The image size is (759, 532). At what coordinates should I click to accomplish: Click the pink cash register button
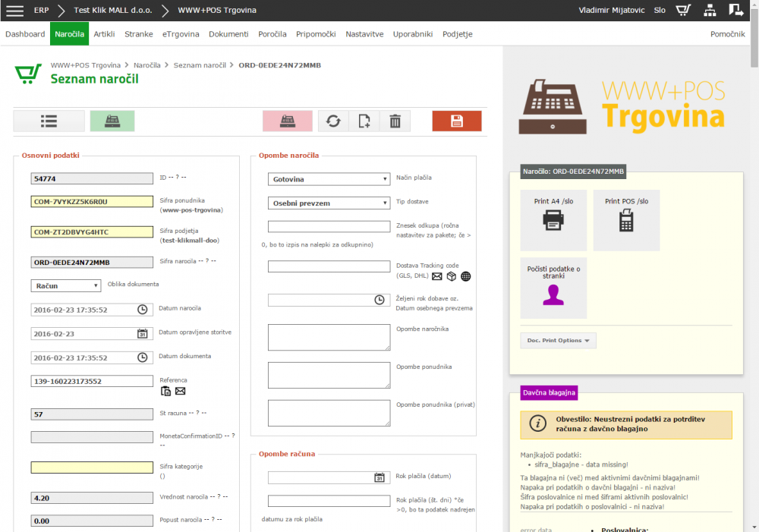(x=288, y=121)
